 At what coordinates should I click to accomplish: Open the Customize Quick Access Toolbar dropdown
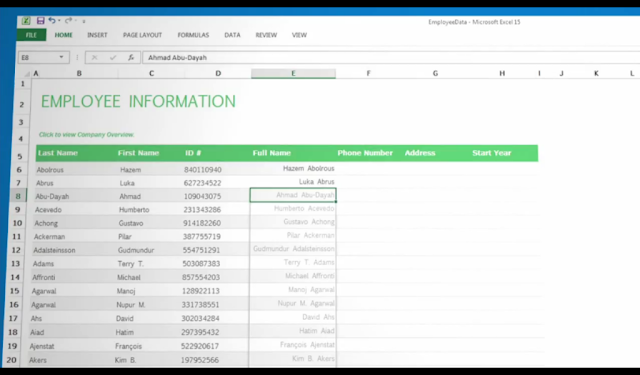84,21
